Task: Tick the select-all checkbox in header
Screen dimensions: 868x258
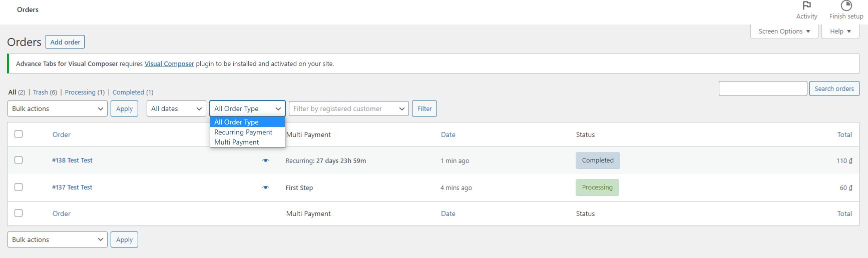Action: [x=19, y=134]
